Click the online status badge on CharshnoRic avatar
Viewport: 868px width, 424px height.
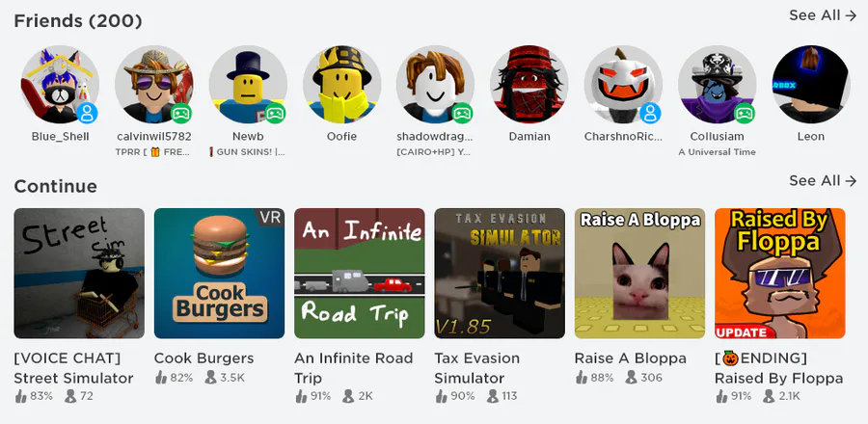pos(650,114)
